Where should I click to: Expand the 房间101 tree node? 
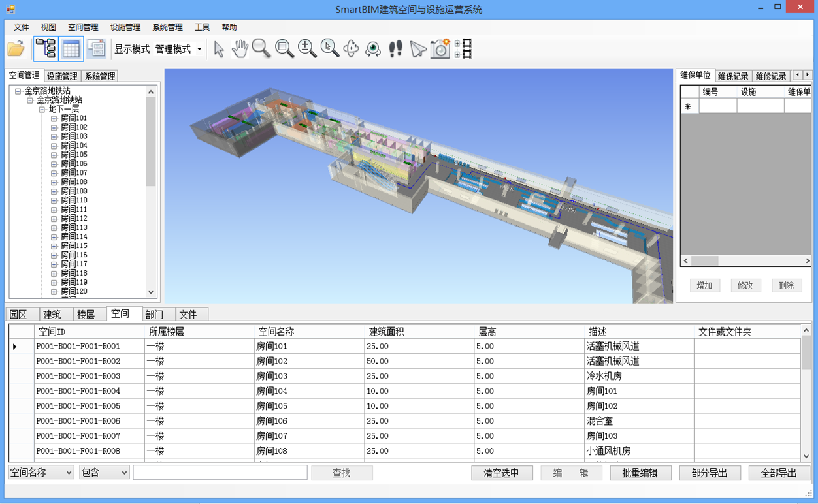[x=54, y=118]
